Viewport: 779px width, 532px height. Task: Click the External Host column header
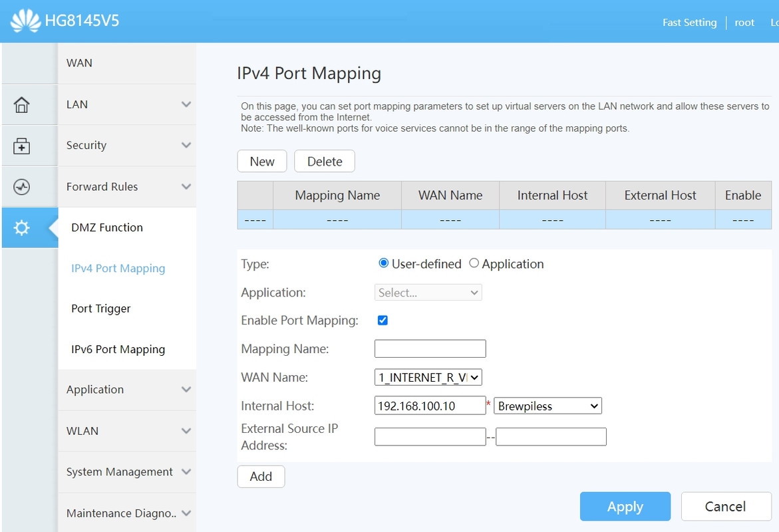click(661, 196)
